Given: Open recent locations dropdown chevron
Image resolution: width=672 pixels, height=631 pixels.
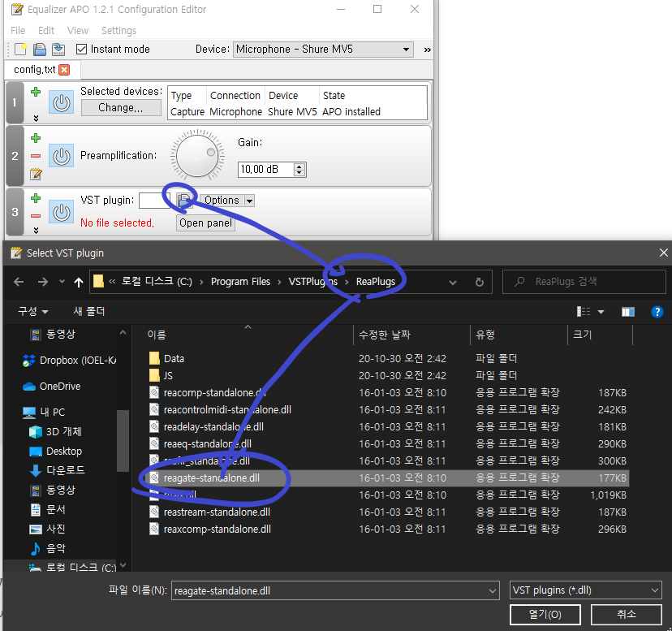Looking at the screenshot, I should [x=62, y=282].
